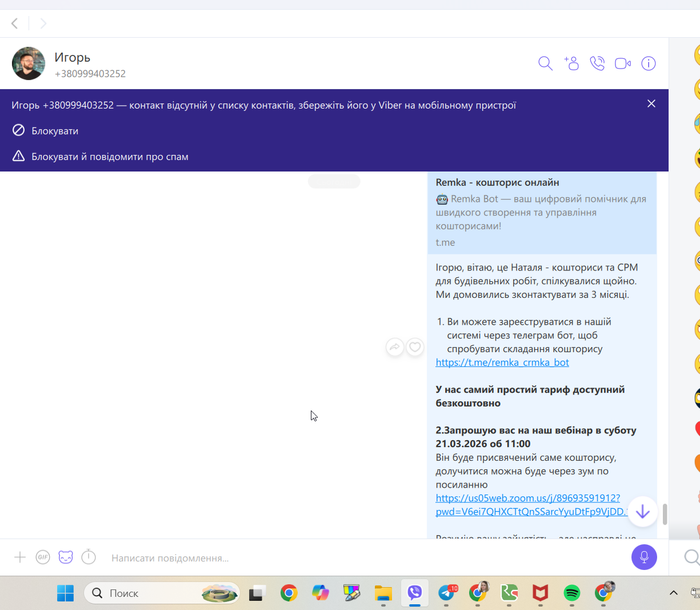Open the chat info panel
Viewport: 700px width, 610px height.
click(649, 63)
